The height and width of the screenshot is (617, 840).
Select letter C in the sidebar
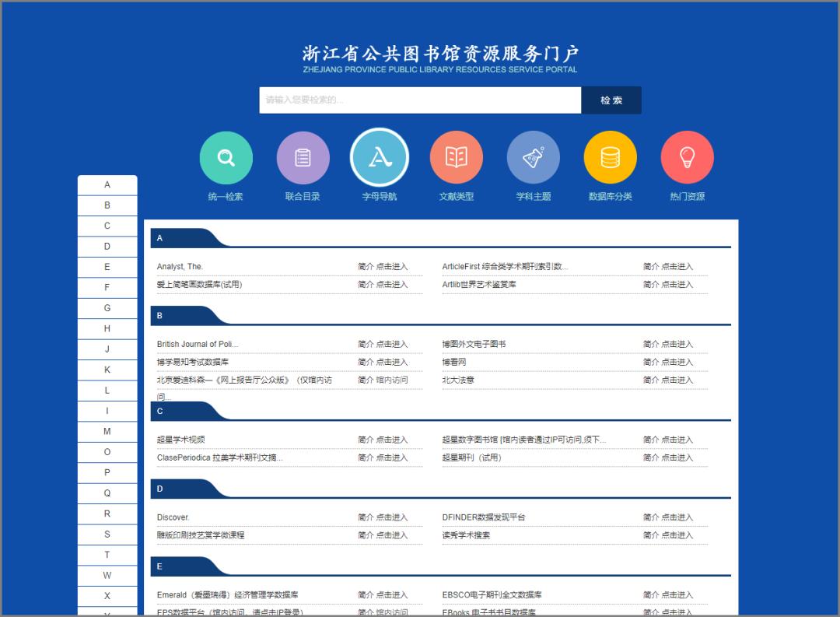pyautogui.click(x=107, y=226)
